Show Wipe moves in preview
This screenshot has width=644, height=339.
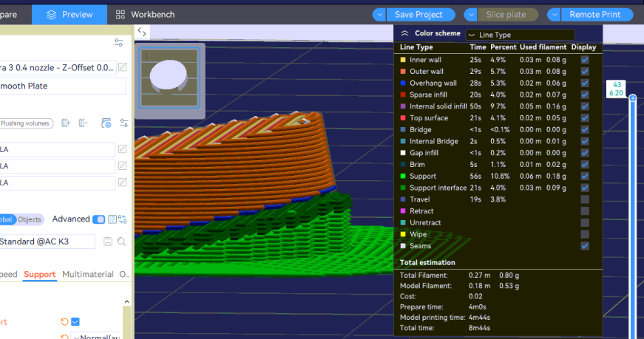(x=585, y=234)
